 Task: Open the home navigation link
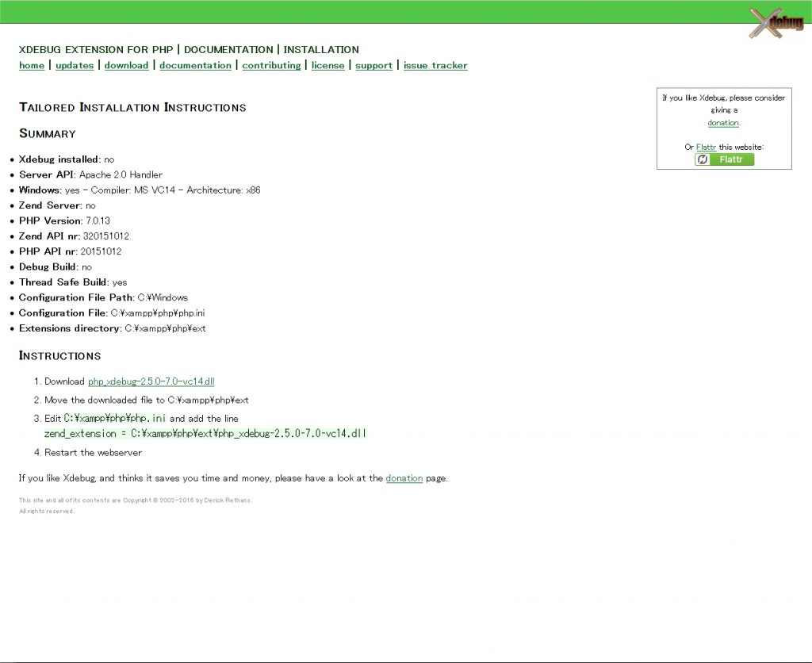(32, 65)
